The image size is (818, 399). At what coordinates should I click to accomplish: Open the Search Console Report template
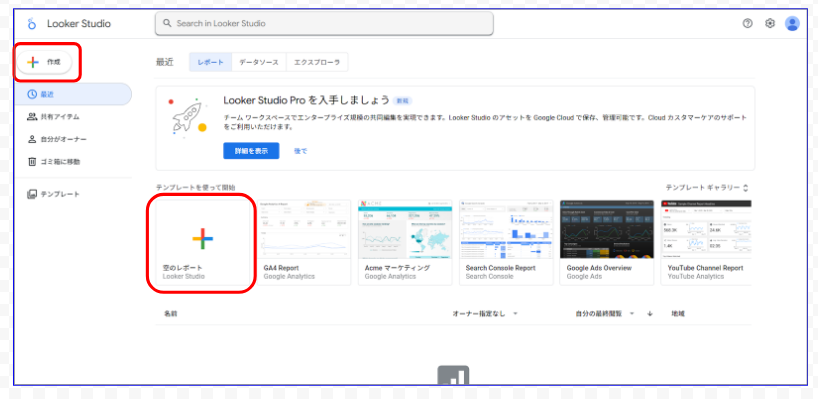[506, 242]
